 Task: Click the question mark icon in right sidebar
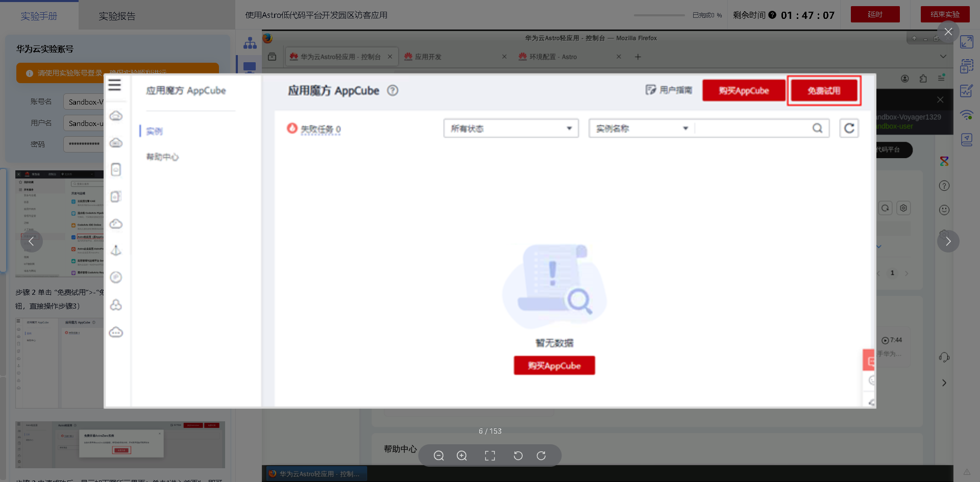944,186
